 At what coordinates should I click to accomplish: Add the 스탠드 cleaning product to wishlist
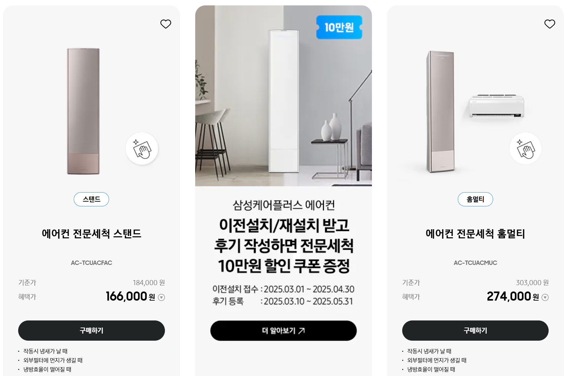(166, 24)
